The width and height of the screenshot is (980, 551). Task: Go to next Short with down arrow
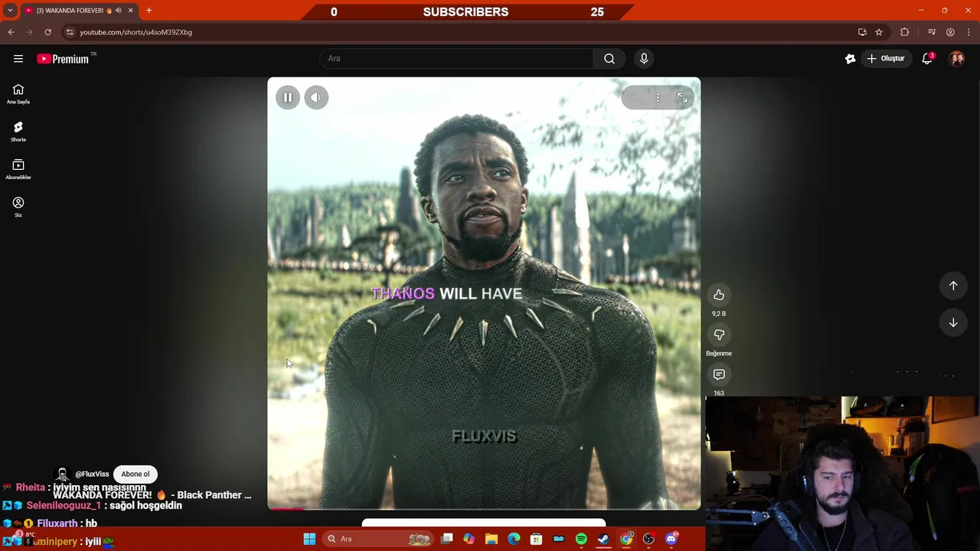pos(953,323)
